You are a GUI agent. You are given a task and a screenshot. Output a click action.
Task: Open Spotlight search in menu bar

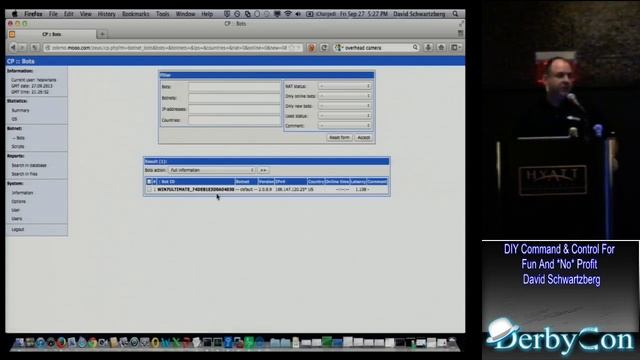pyautogui.click(x=456, y=14)
